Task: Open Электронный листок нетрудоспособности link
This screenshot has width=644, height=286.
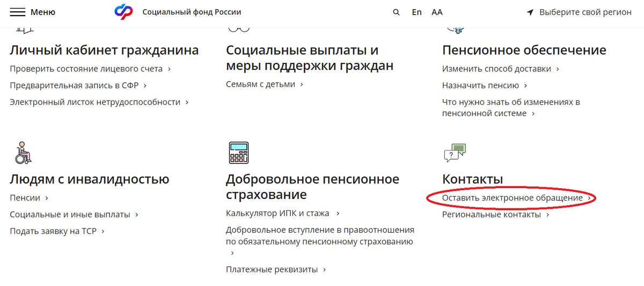Action: click(95, 102)
